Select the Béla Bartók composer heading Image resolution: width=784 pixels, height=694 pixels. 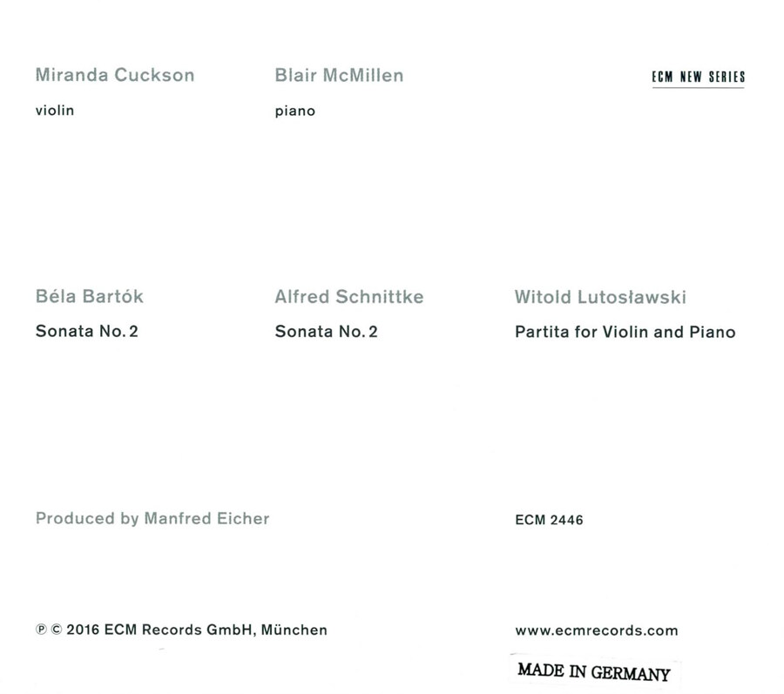(x=90, y=296)
